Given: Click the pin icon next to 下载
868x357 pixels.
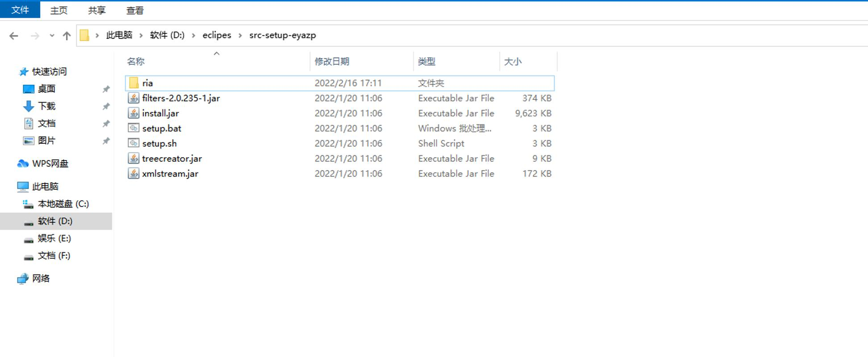Looking at the screenshot, I should [x=106, y=106].
